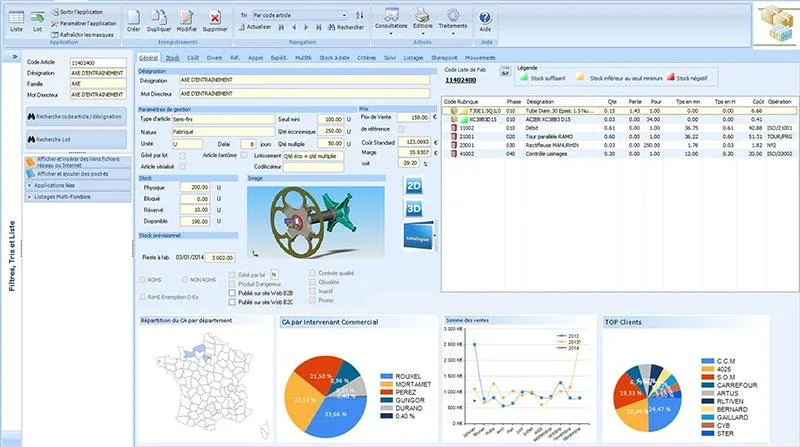
Task: Click Recherche code article / désignation button
Action: click(x=76, y=116)
